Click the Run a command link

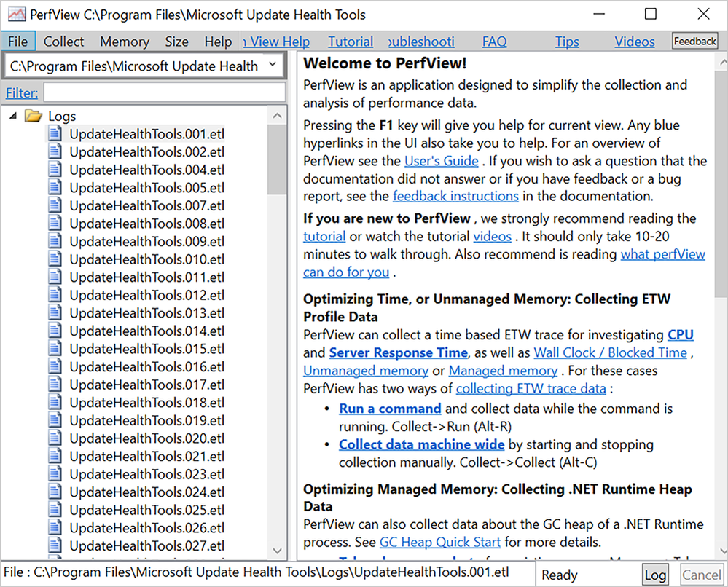tap(390, 409)
